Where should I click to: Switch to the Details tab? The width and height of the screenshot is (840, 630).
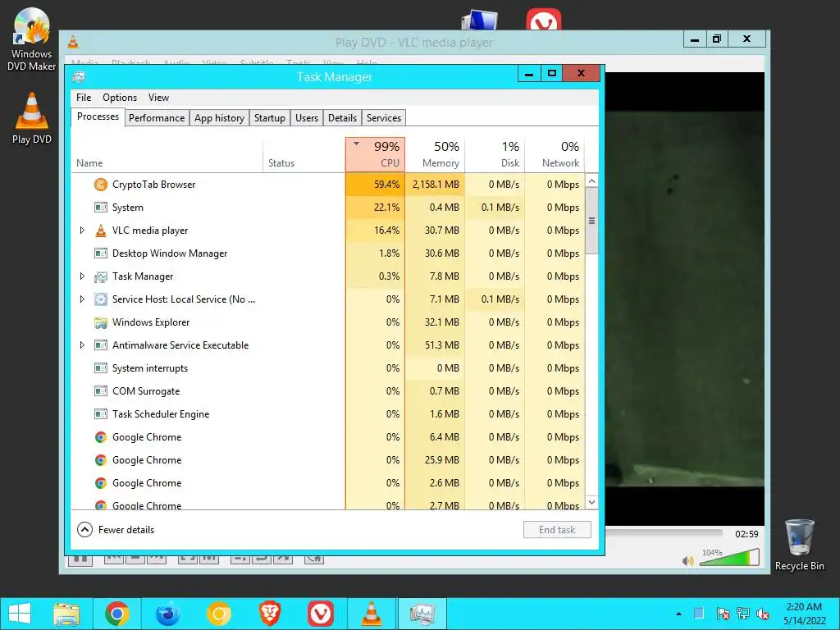pyautogui.click(x=342, y=118)
